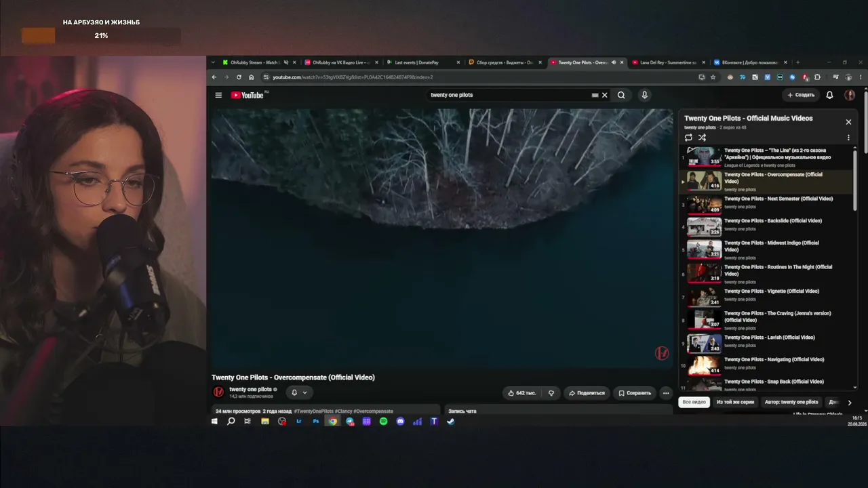Screen dimensions: 868x488
Task: Toggle playlist loop
Action: pos(688,138)
